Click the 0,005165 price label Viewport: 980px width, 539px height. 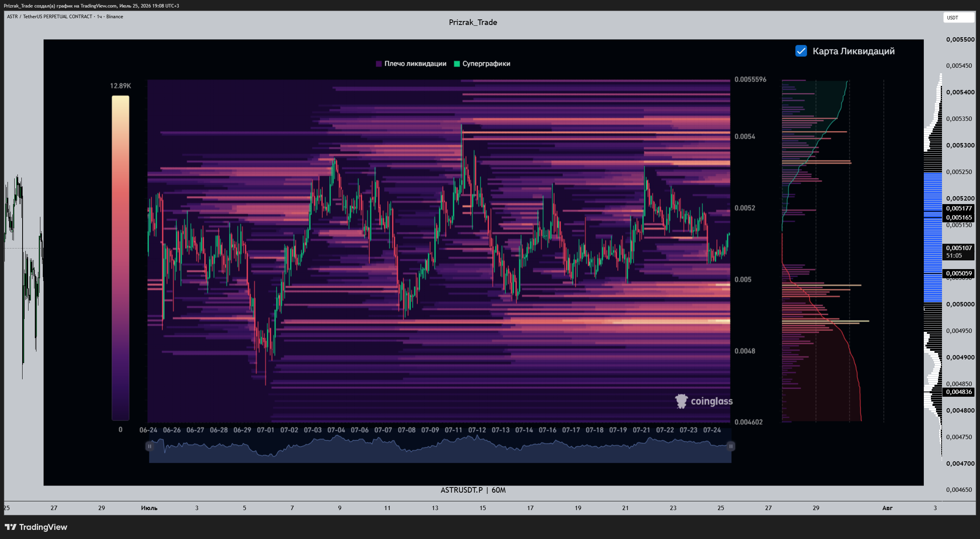(x=959, y=217)
